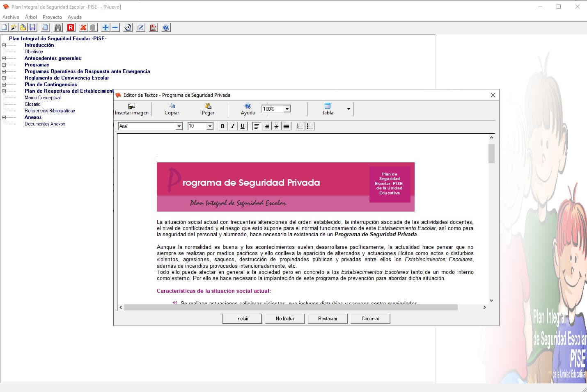Screen dimensions: 587x392
Task: Center align text
Action: 276,126
